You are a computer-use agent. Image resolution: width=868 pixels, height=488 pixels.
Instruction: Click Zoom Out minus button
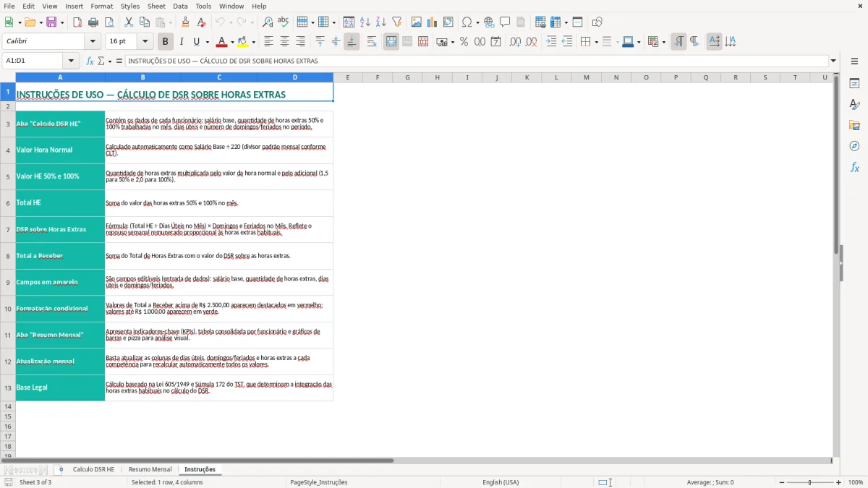point(781,482)
